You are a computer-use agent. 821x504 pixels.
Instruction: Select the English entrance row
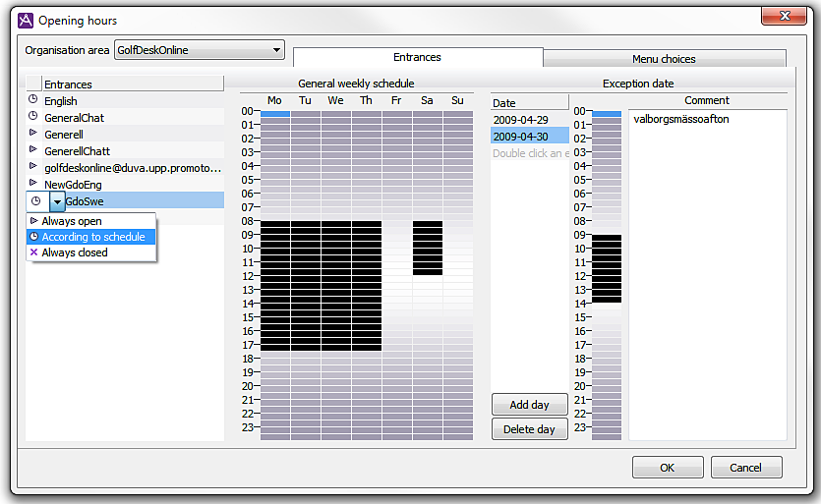point(125,101)
